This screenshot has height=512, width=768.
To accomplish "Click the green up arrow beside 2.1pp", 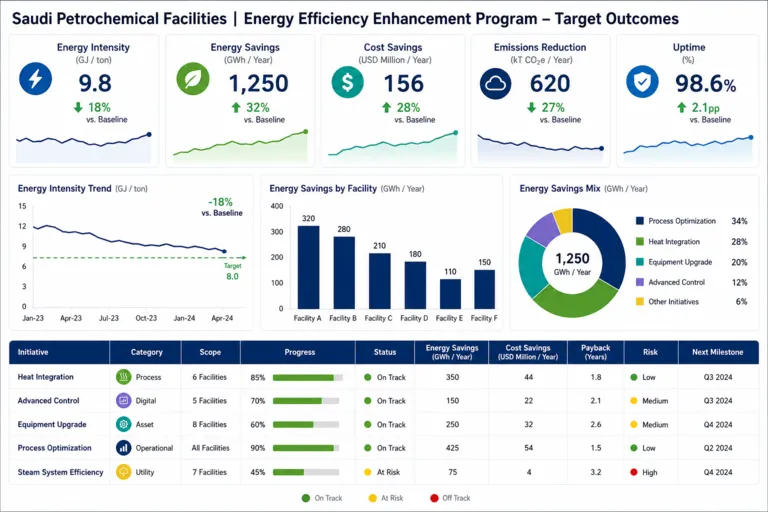I will click(x=681, y=107).
